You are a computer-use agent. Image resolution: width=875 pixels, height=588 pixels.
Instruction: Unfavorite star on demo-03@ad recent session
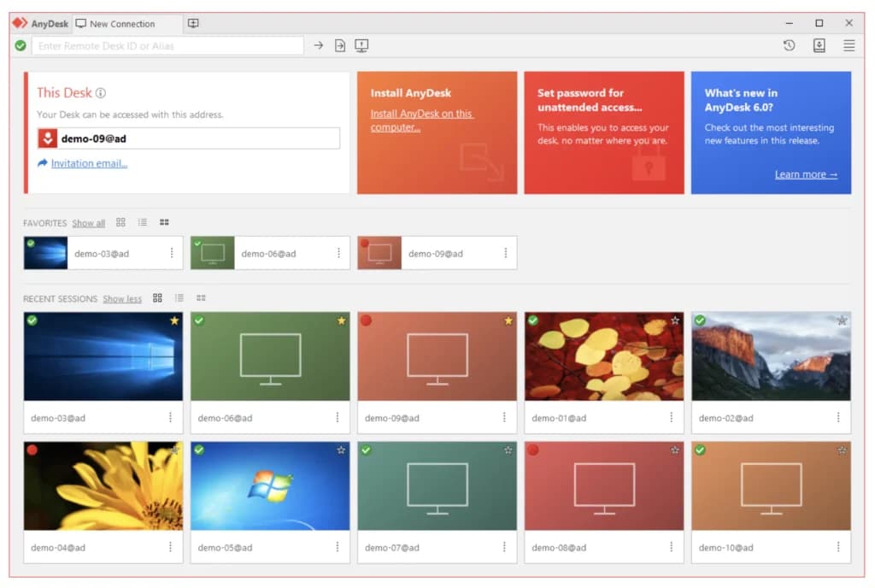pos(174,320)
